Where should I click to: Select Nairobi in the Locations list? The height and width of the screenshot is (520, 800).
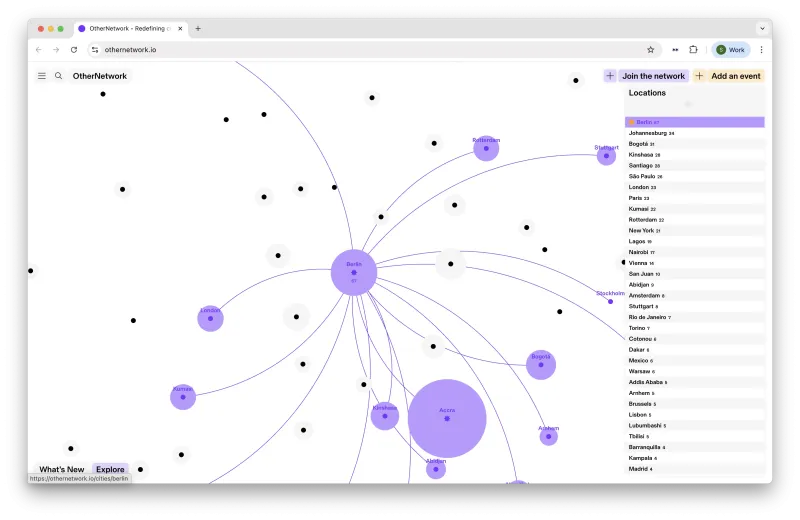[x=694, y=252]
